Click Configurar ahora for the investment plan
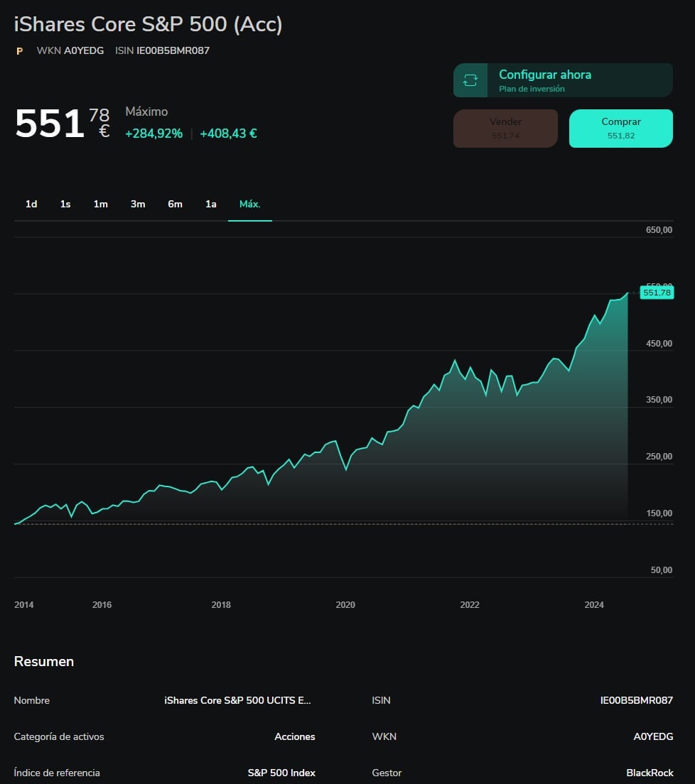 (546, 75)
